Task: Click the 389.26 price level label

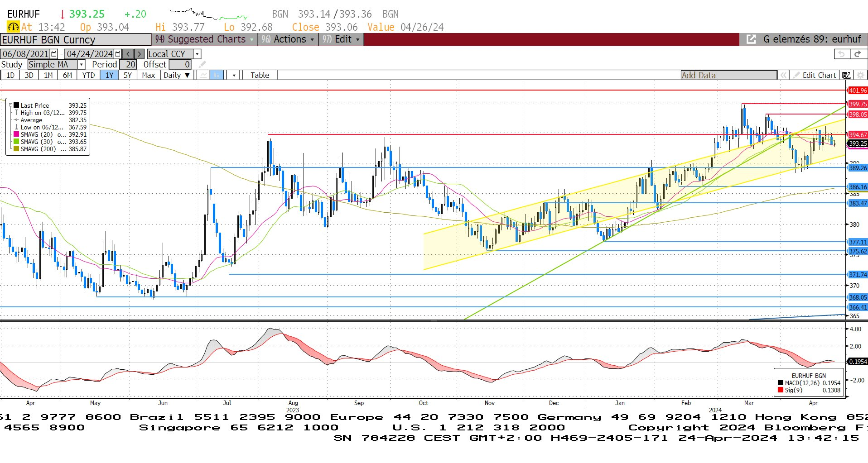Action: coord(858,168)
